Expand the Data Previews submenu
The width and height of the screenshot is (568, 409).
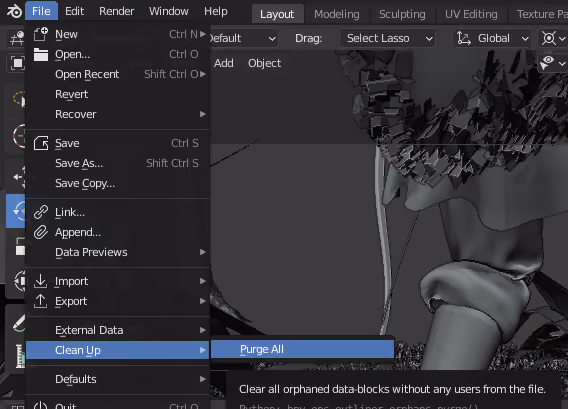click(118, 252)
